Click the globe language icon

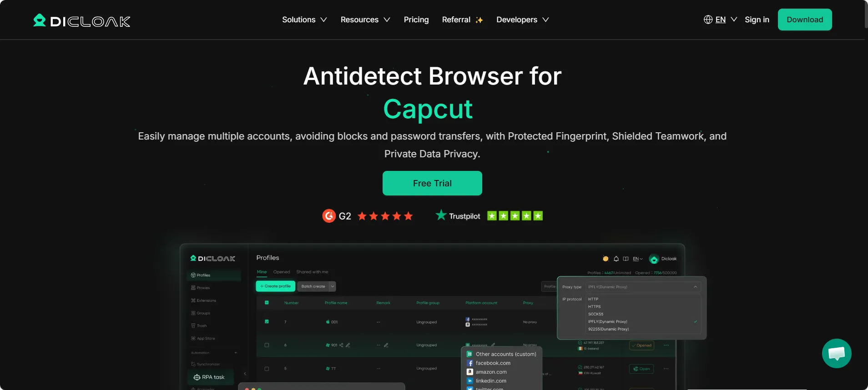coord(708,20)
